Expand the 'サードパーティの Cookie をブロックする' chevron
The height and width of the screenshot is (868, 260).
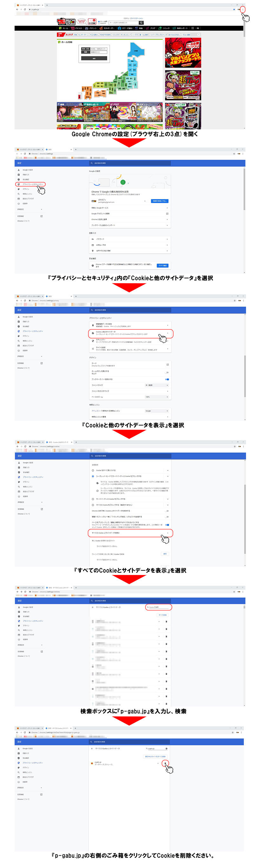click(168, 499)
